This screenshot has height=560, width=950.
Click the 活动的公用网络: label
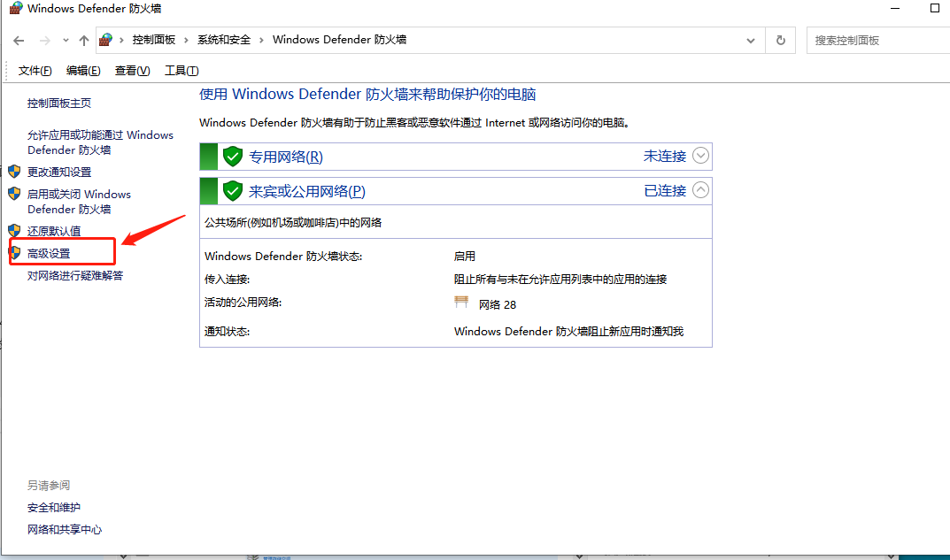[243, 303]
